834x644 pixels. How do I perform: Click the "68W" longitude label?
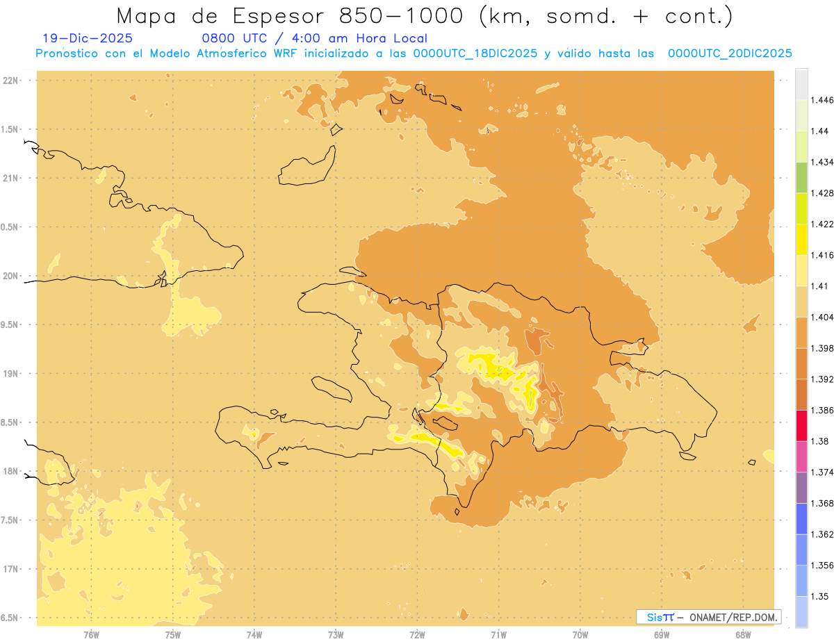pyautogui.click(x=743, y=634)
